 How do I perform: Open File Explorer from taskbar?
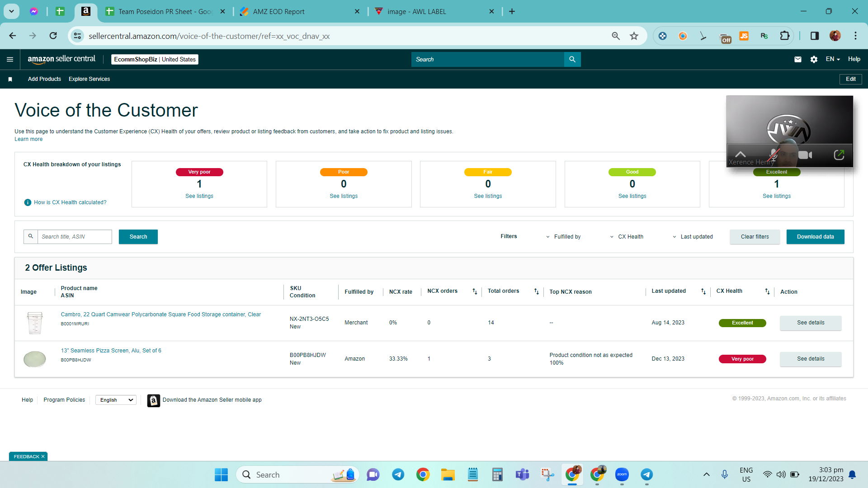[x=448, y=474]
